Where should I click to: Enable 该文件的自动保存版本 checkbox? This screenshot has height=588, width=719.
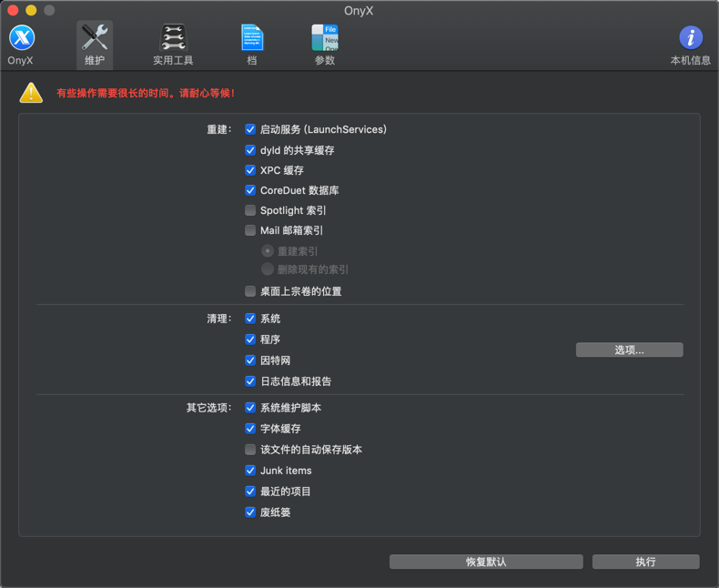click(x=250, y=450)
